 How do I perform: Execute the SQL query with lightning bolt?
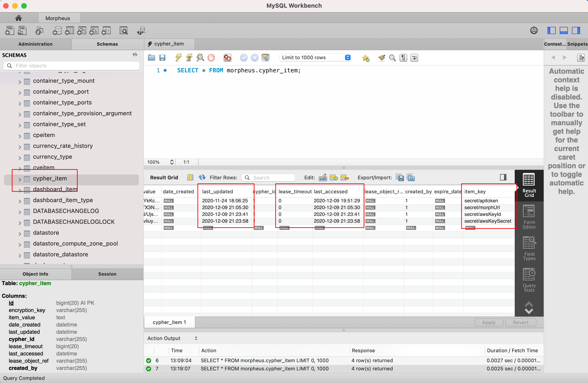[178, 57]
